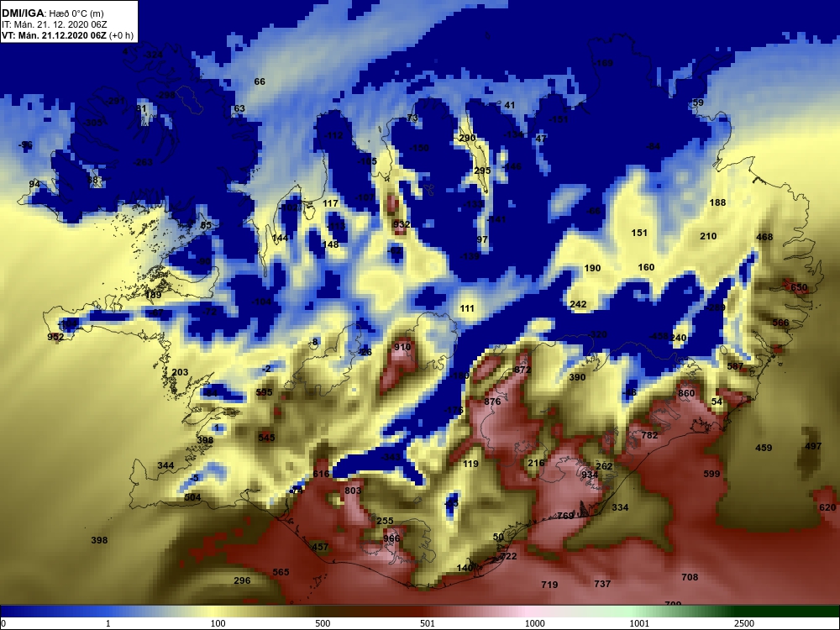Click the map value 932
The image size is (840, 630).
(402, 224)
